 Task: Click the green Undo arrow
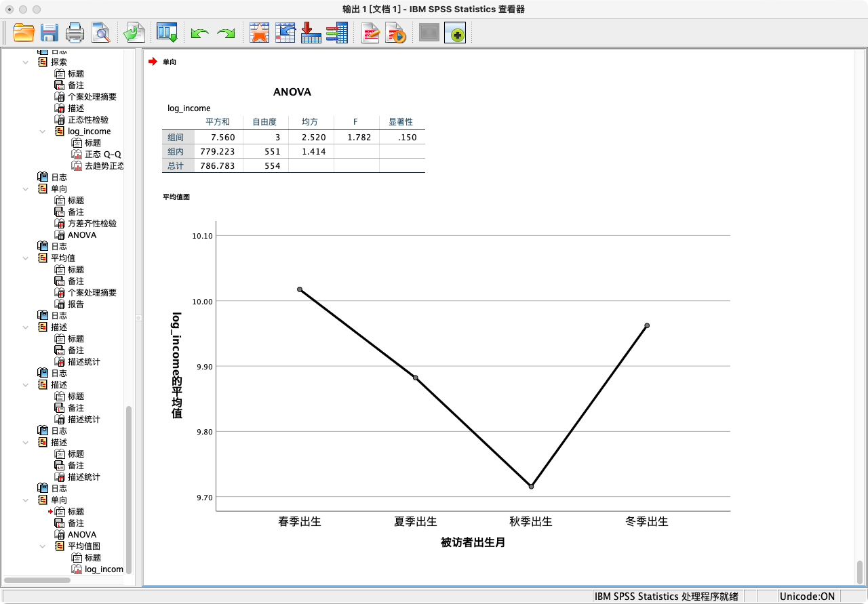[x=199, y=33]
